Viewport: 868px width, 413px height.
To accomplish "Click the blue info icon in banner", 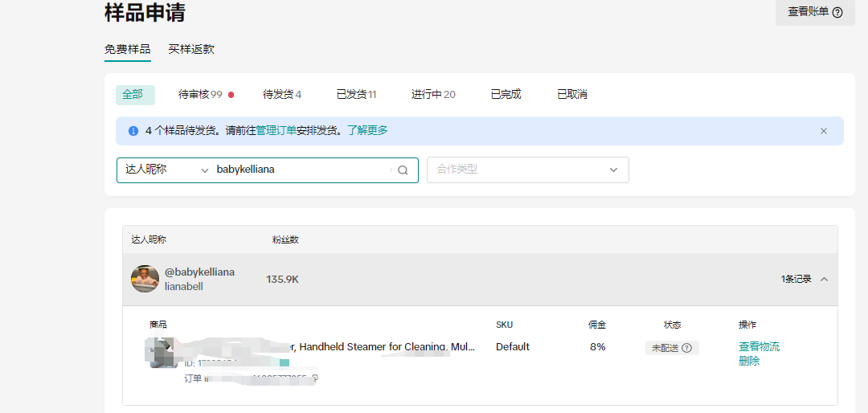I will (133, 131).
